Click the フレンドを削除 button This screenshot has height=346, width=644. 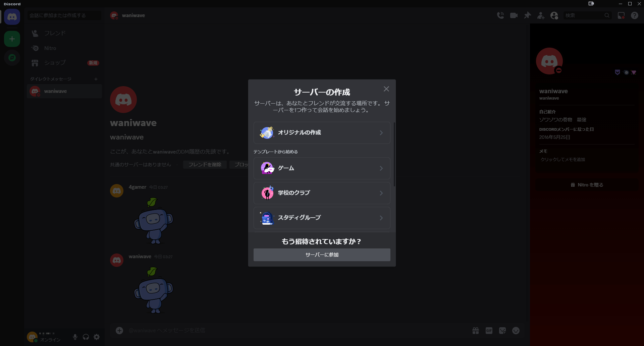coord(205,165)
